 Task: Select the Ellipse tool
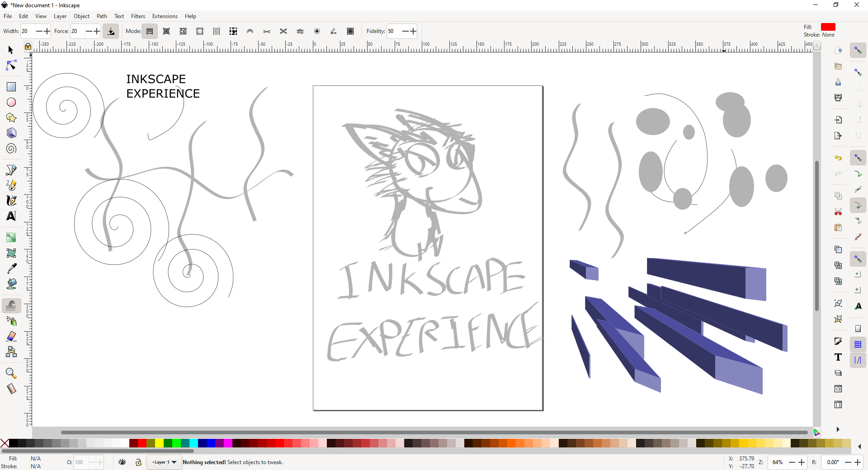click(11, 103)
